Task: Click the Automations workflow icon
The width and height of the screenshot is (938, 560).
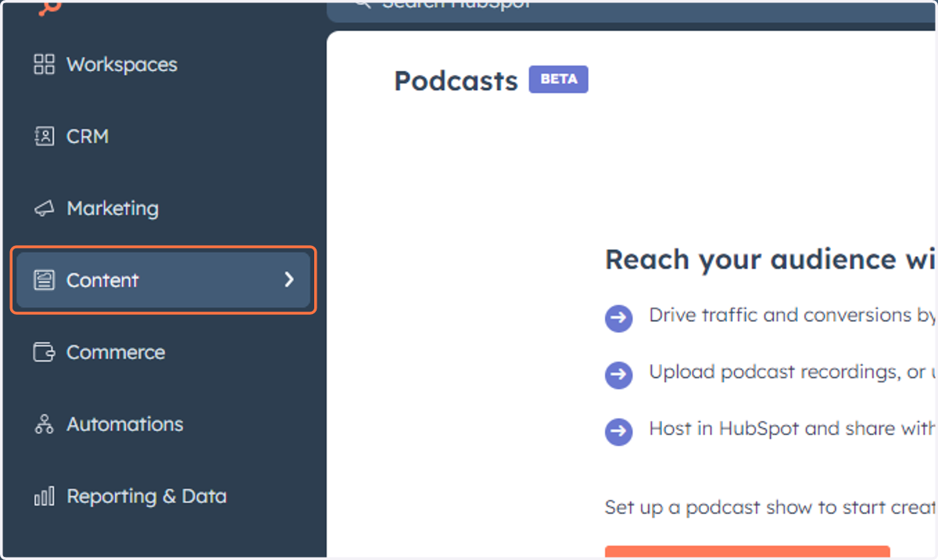Action: (45, 424)
